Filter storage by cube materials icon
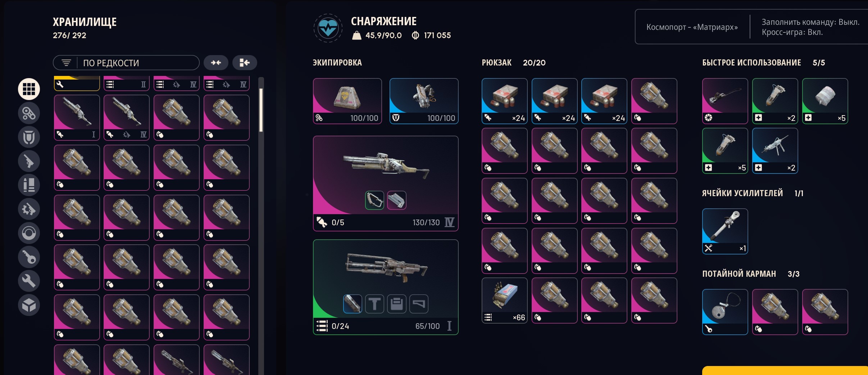 29,305
